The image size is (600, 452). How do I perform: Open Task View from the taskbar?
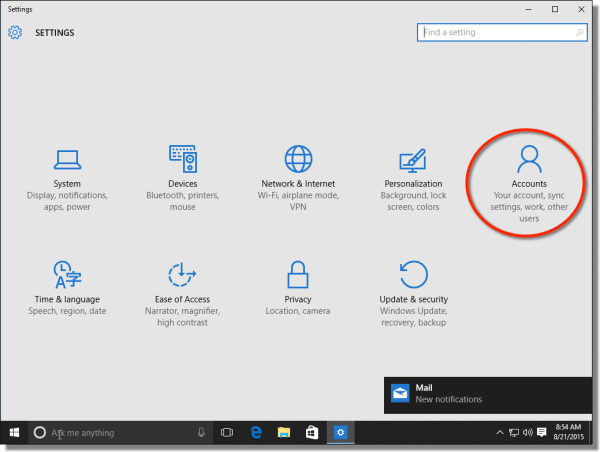(227, 432)
